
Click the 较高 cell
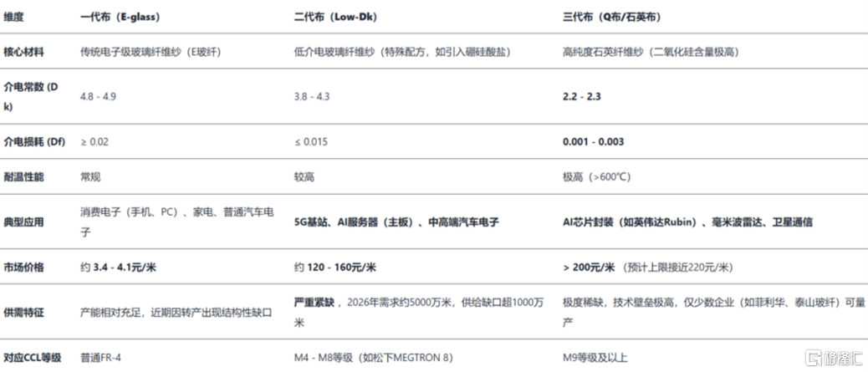[304, 177]
